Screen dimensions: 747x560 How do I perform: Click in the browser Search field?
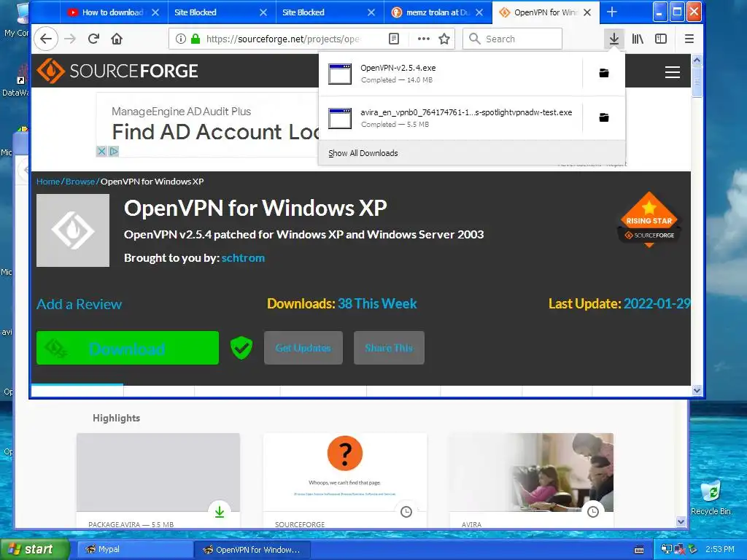(513, 39)
